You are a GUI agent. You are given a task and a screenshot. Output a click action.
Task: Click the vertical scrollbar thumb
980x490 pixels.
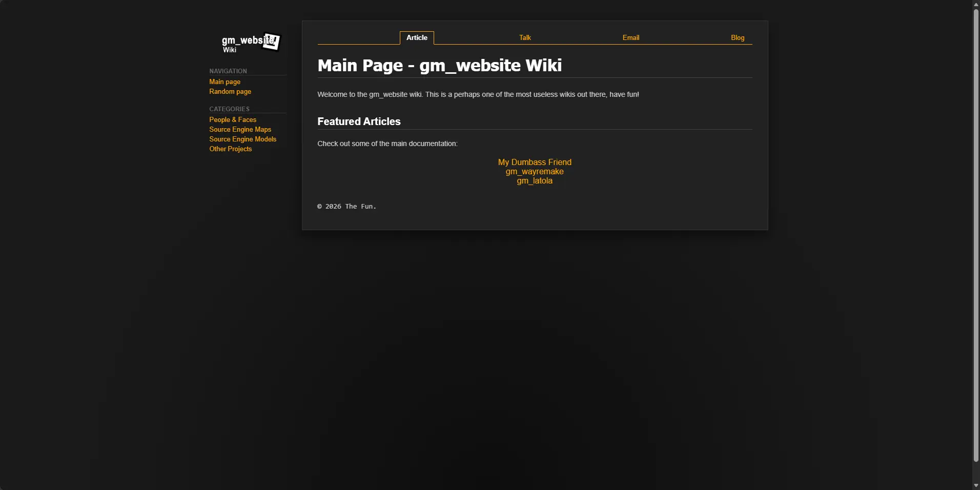976,236
